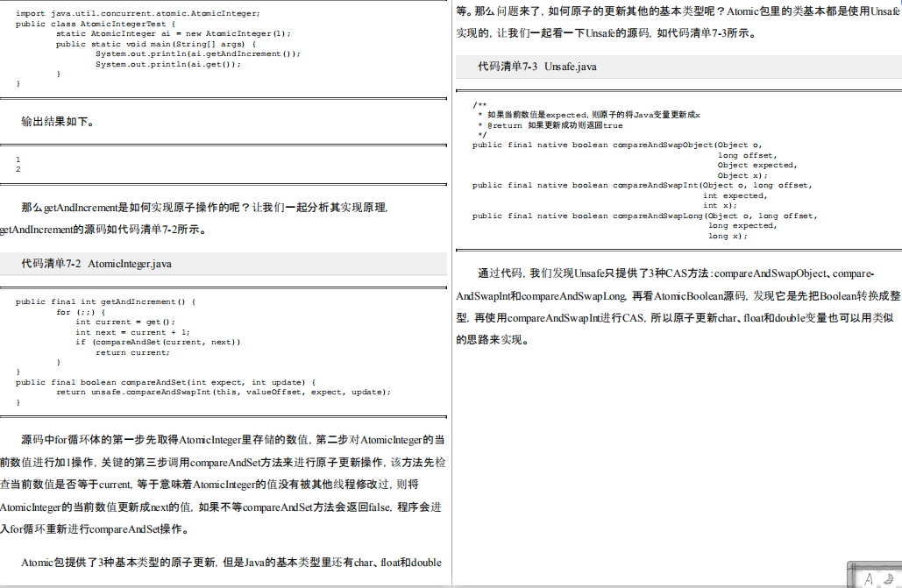Click the 'return current;' code line
Viewport: 902px width, 588px height.
[133, 352]
